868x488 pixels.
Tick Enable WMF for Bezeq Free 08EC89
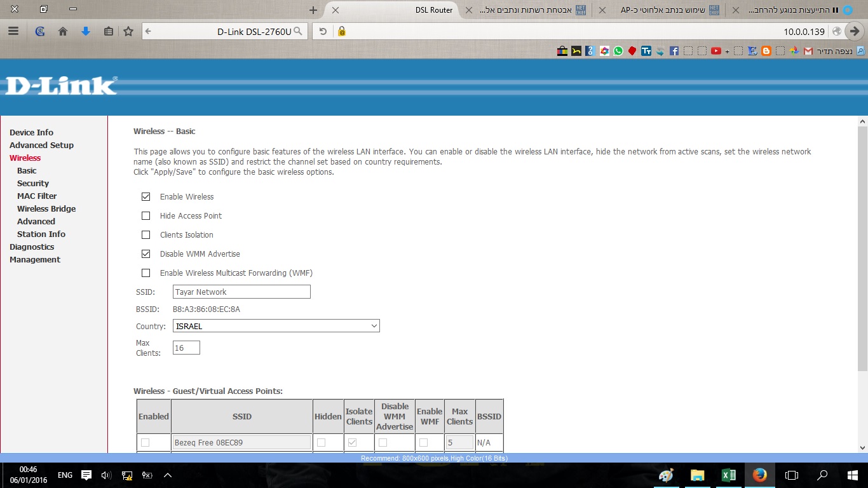pyautogui.click(x=423, y=442)
